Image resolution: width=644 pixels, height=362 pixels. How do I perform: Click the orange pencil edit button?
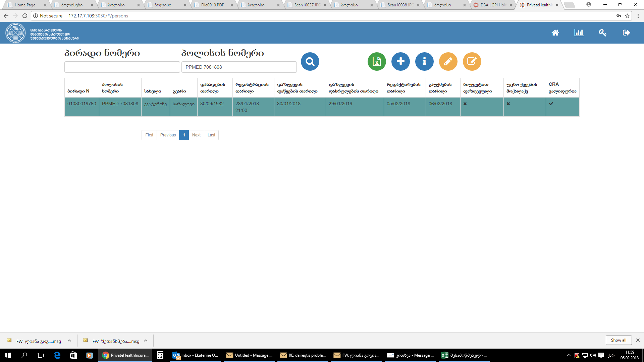(x=448, y=62)
